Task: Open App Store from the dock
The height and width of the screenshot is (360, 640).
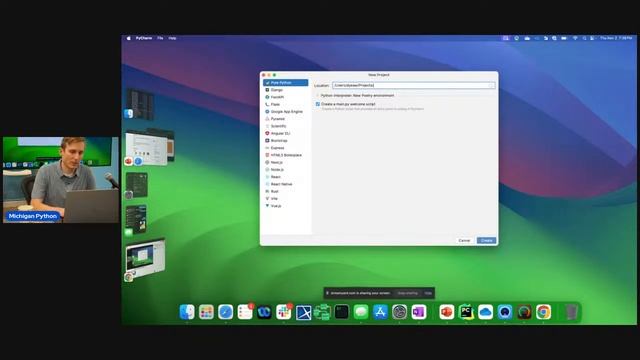Action: 380,312
